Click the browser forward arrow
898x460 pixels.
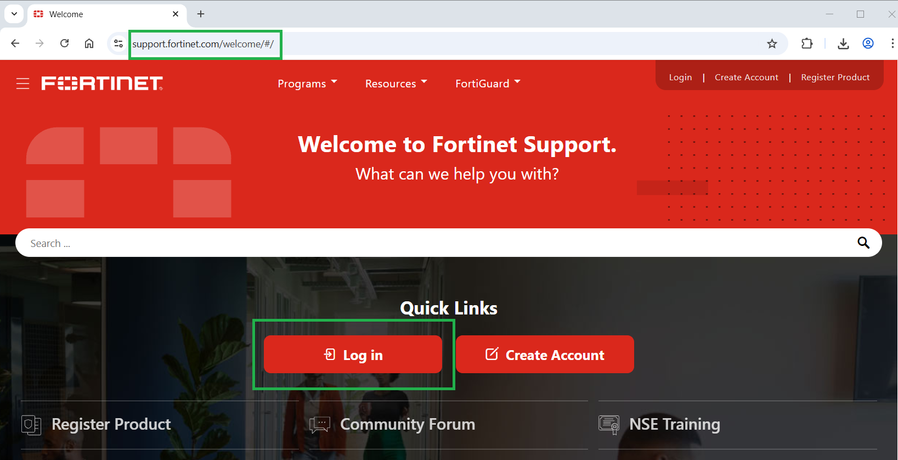coord(40,44)
